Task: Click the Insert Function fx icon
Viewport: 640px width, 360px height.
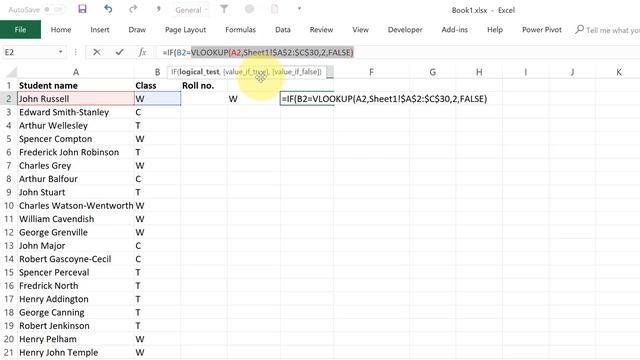Action: 142,52
